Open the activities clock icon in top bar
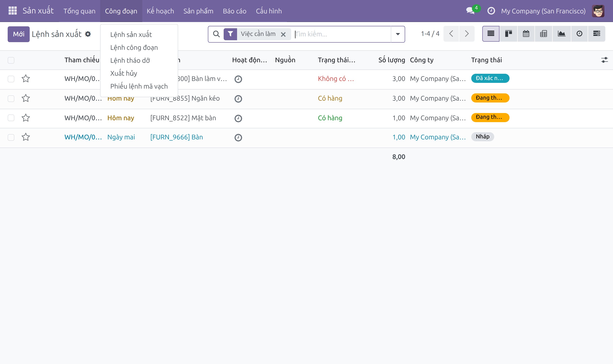Image resolution: width=613 pixels, height=364 pixels. point(491,11)
